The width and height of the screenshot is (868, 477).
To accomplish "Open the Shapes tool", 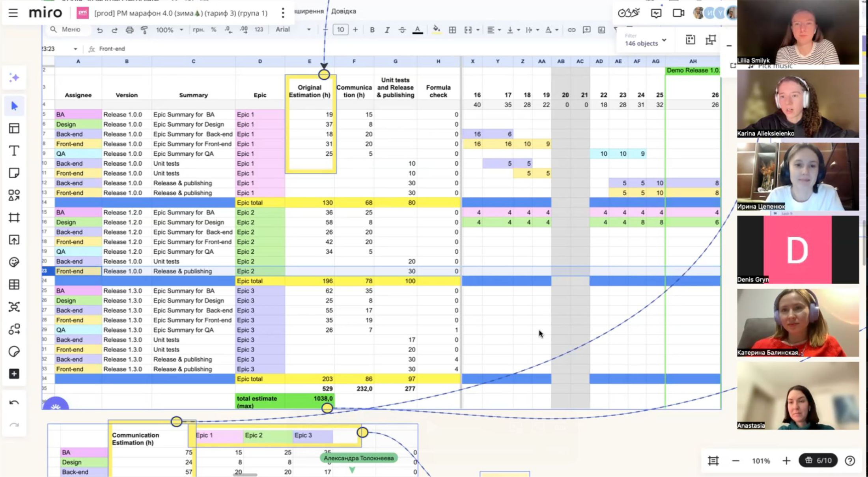I will pyautogui.click(x=14, y=195).
